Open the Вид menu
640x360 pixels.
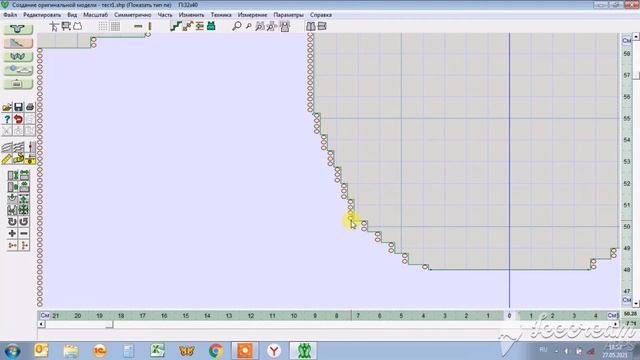coord(72,15)
